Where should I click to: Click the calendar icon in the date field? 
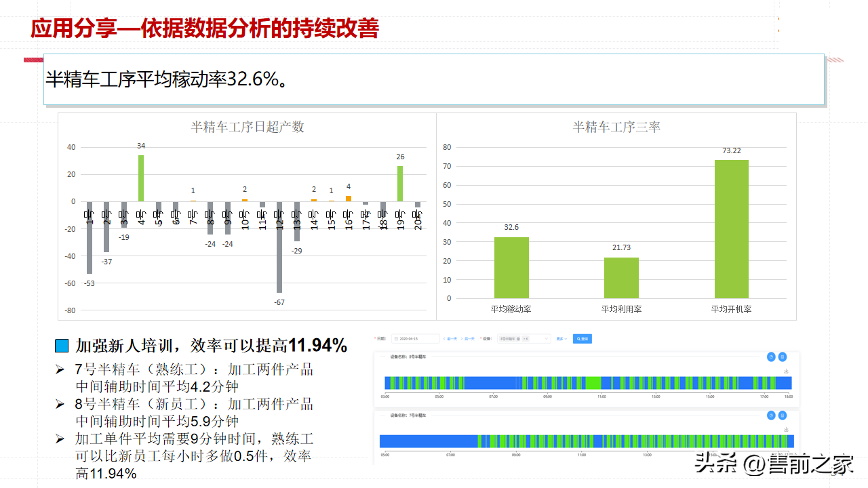click(x=396, y=339)
